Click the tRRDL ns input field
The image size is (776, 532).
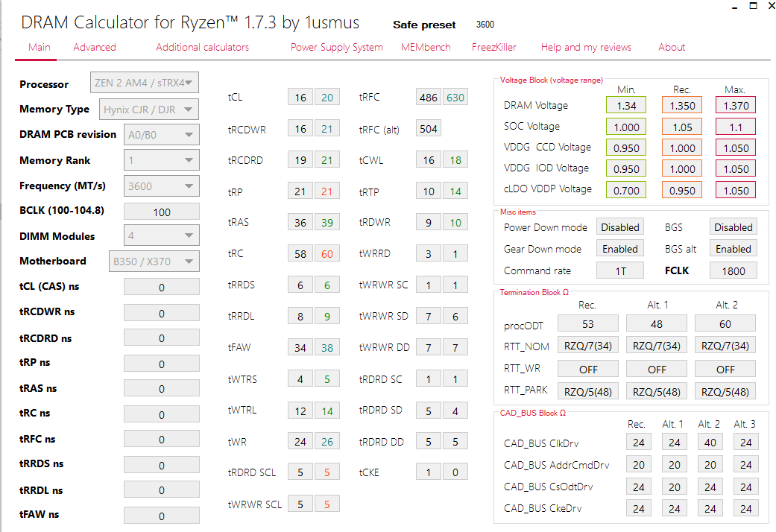pyautogui.click(x=161, y=490)
